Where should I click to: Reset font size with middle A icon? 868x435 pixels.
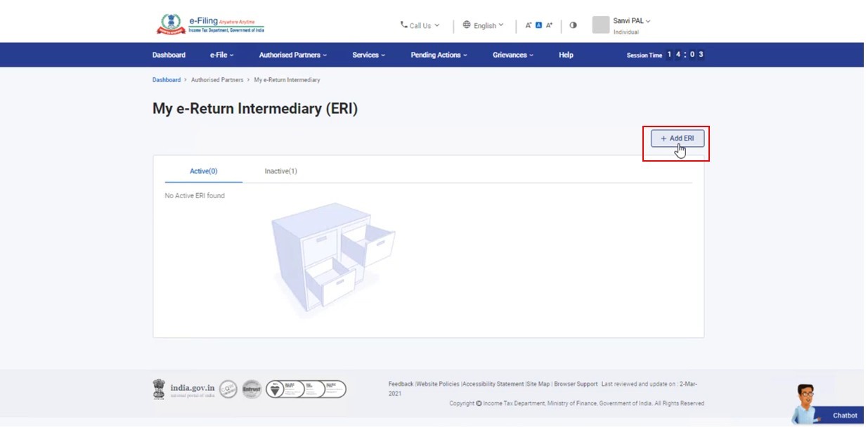[539, 25]
